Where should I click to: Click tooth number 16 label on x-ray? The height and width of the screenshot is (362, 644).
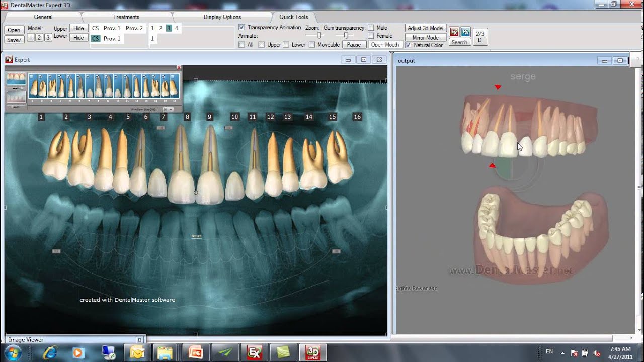(x=357, y=117)
